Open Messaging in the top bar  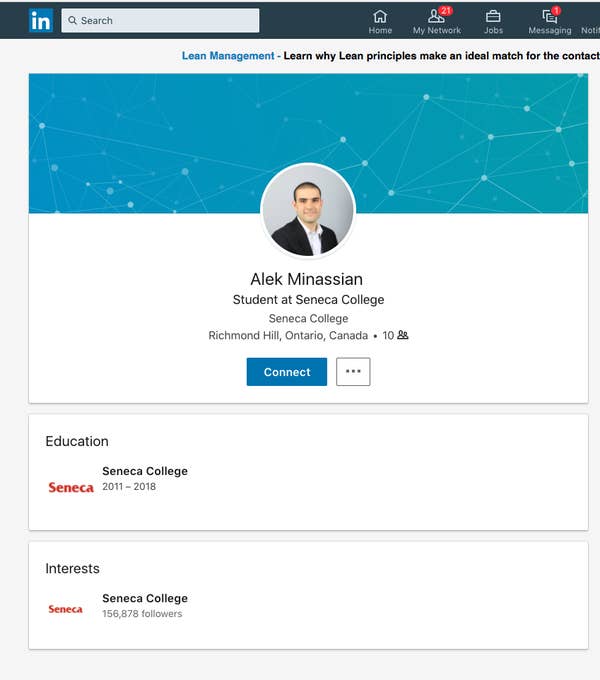(x=550, y=21)
